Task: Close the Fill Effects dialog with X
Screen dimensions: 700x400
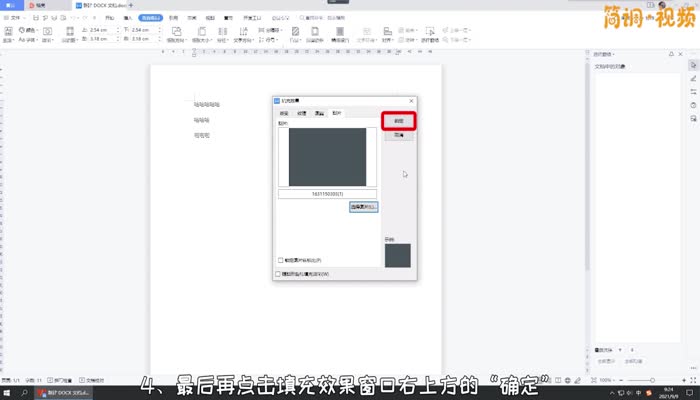Action: (410, 101)
